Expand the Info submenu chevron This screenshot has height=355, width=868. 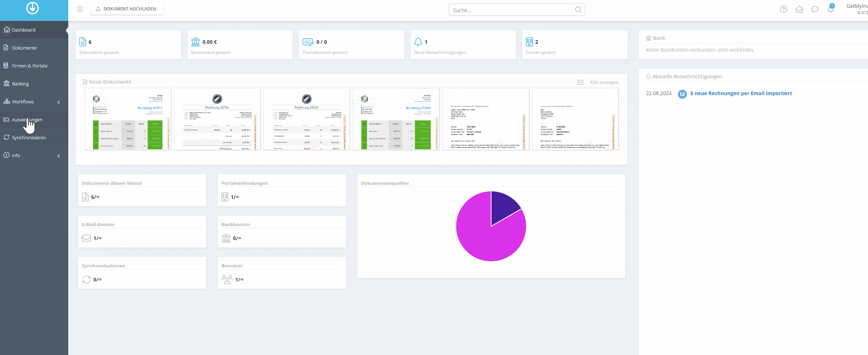point(59,156)
